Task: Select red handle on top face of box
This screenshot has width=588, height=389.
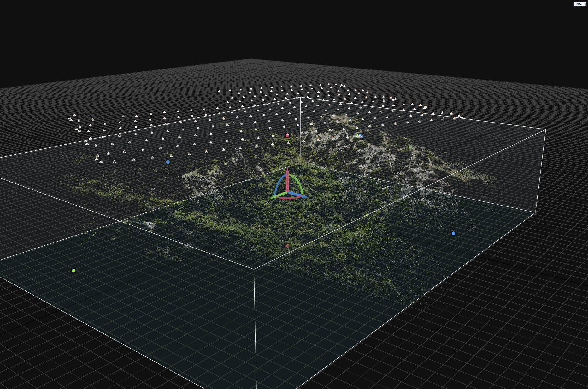Action: click(x=287, y=135)
